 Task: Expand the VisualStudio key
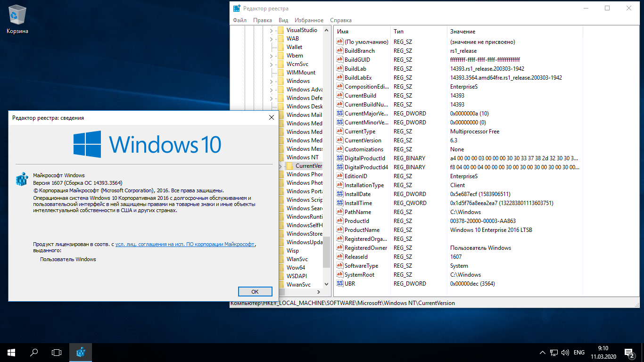click(x=272, y=30)
